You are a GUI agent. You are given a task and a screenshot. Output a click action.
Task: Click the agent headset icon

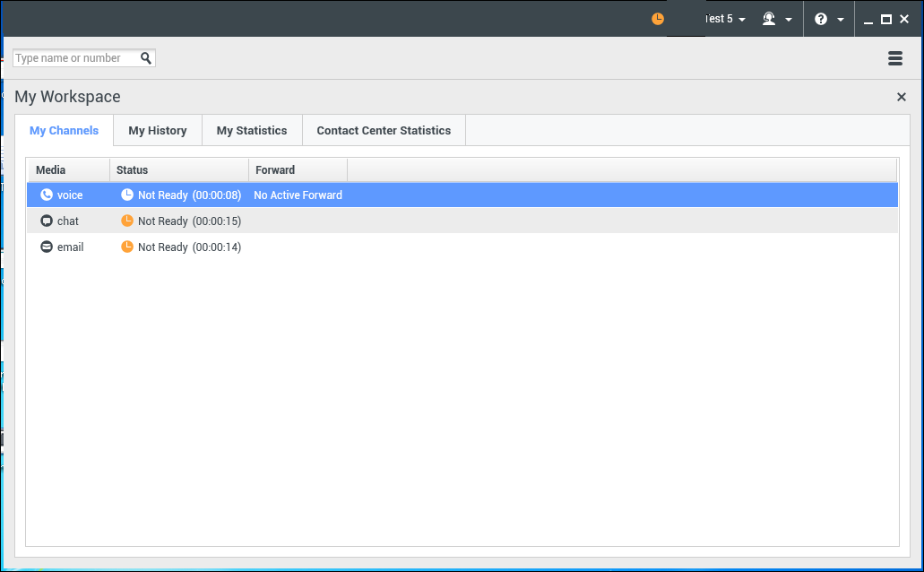769,19
